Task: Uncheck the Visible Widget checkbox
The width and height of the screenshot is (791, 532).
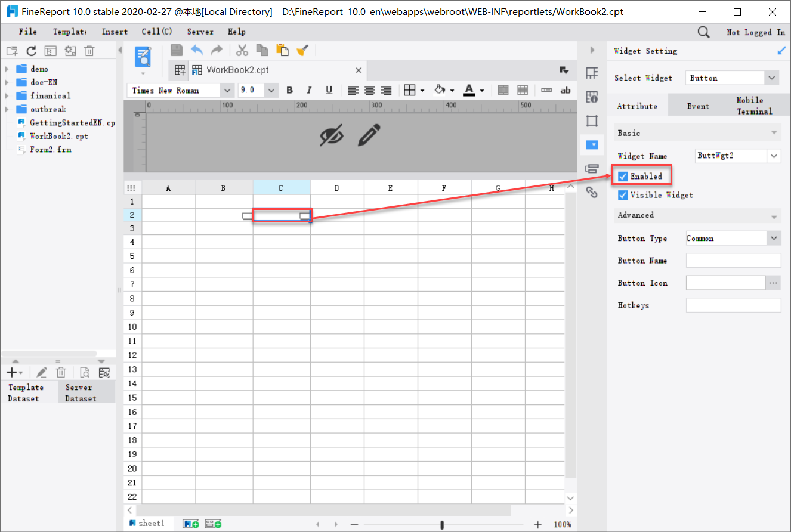Action: [x=623, y=195]
